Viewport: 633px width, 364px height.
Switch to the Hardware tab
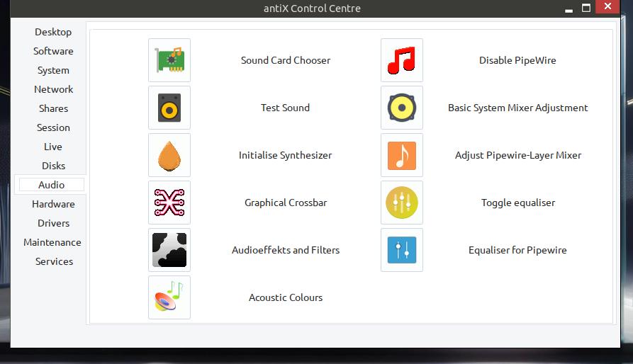point(53,204)
